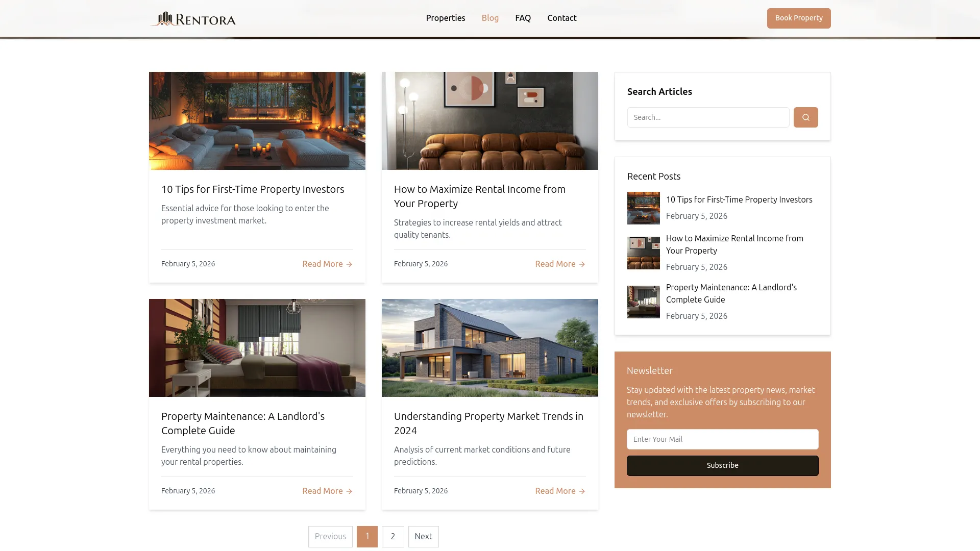Click the brown sofa thumbnail in Recent Posts
The height and width of the screenshot is (551, 980).
[x=643, y=253]
